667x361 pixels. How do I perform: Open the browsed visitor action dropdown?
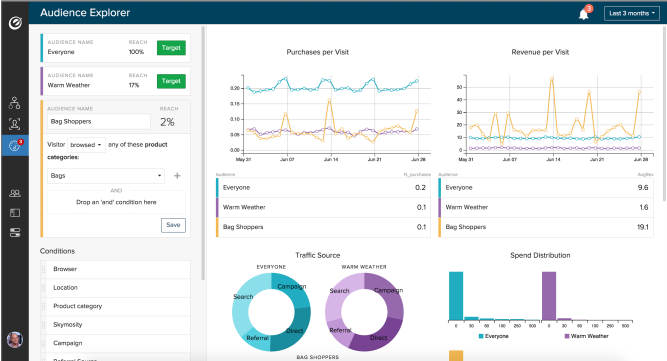[86, 145]
